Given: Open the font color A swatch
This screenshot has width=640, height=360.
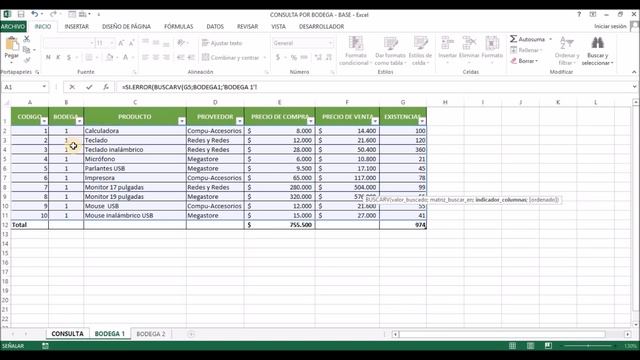Looking at the screenshot, I should tap(126, 58).
